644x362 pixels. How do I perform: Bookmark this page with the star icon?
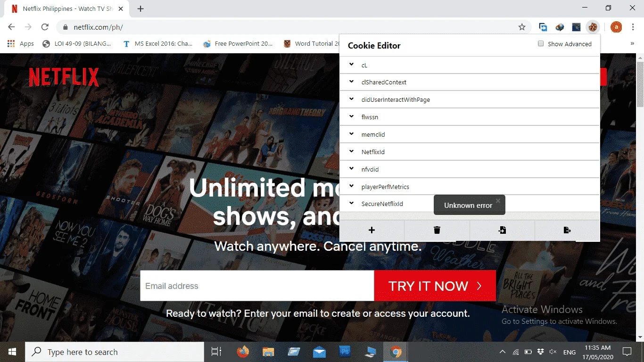(x=522, y=27)
